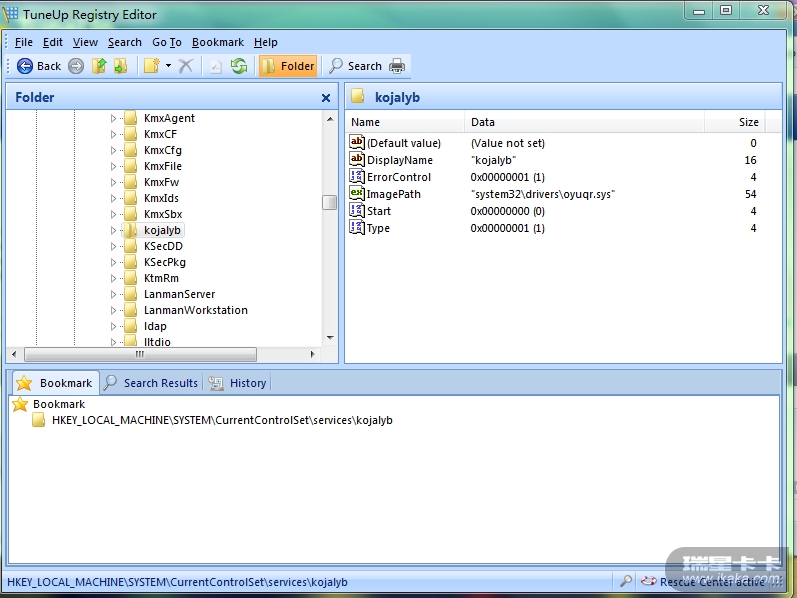Click the TuneUp Registry Editor title icon
The height and width of the screenshot is (598, 797).
pos(11,14)
